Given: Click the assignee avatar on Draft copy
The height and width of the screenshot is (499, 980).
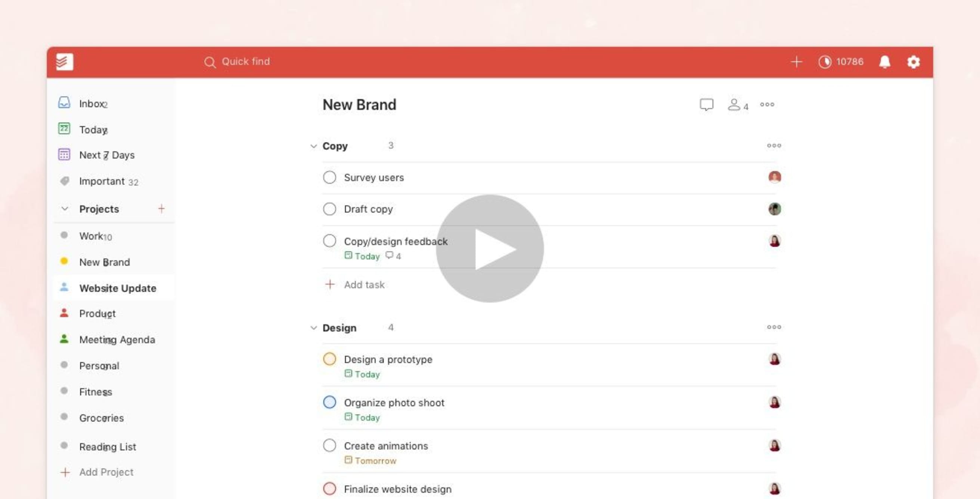Looking at the screenshot, I should [775, 209].
